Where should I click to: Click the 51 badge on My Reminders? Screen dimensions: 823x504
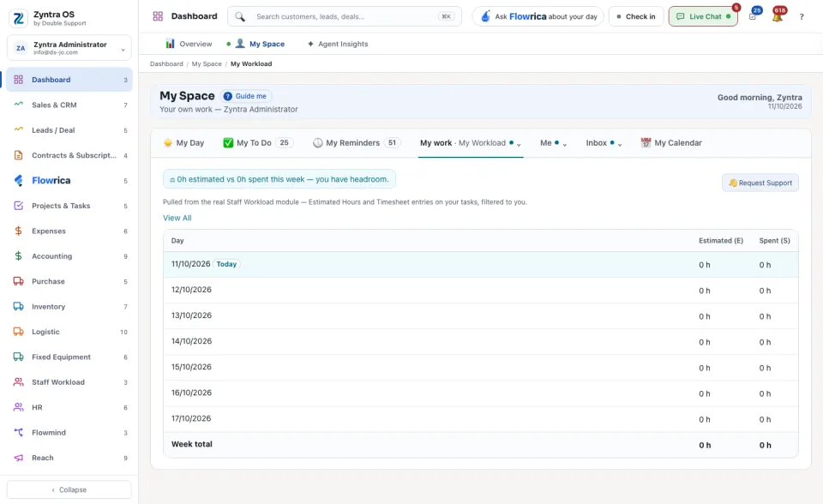(x=392, y=143)
